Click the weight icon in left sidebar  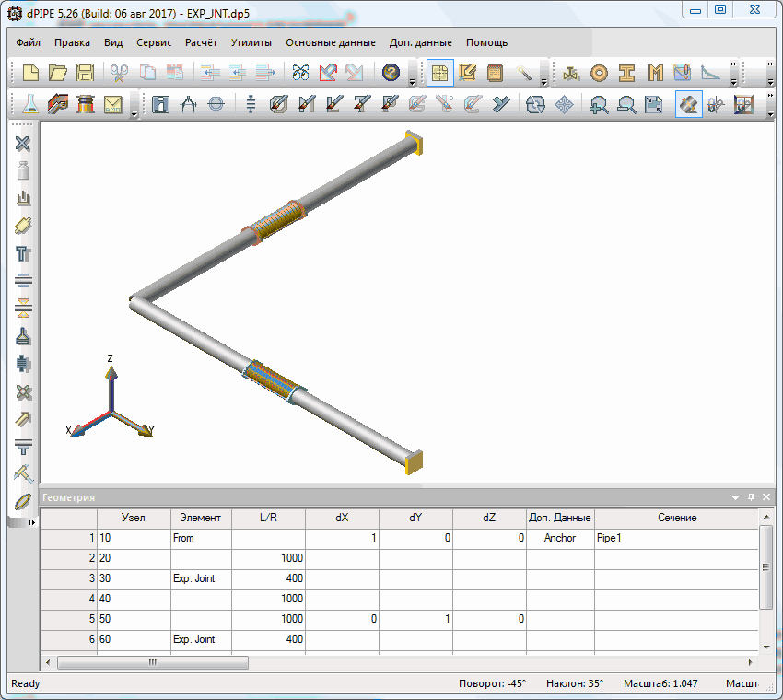point(24,170)
